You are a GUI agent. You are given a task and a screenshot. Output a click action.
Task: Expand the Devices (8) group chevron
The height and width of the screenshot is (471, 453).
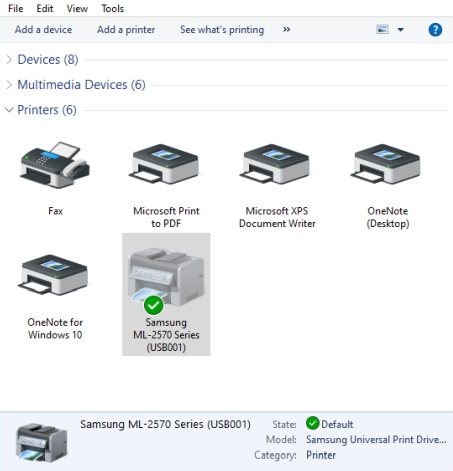click(9, 59)
